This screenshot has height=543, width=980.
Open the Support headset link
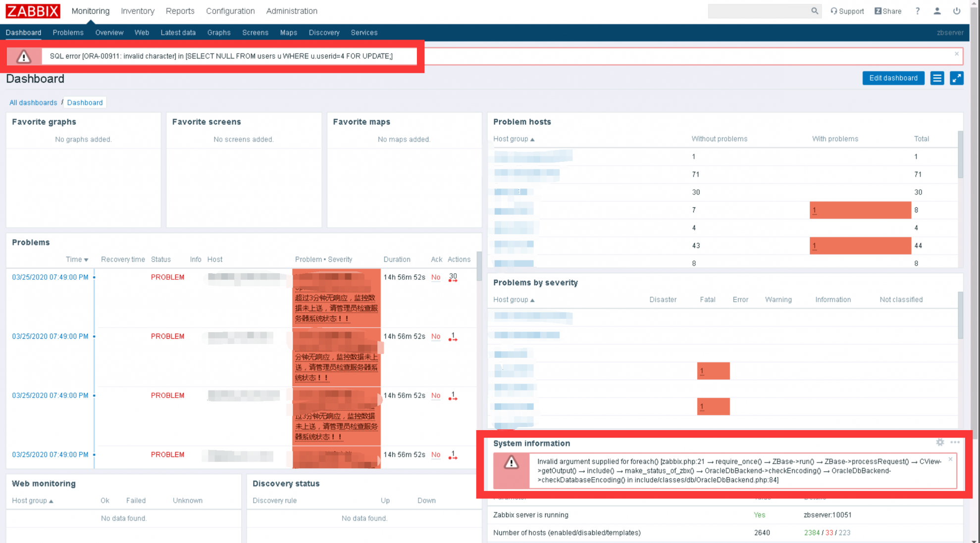pos(847,11)
